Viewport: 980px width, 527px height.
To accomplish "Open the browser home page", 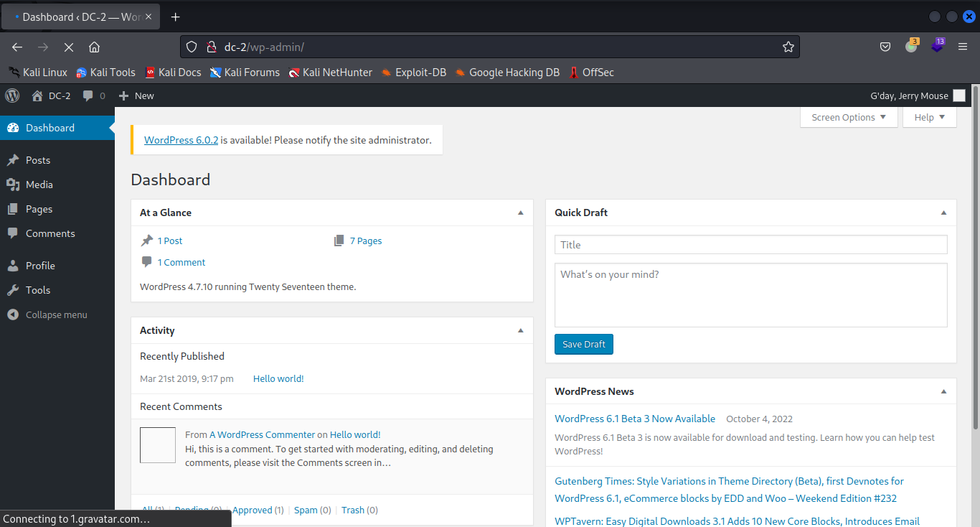I will click(x=94, y=47).
